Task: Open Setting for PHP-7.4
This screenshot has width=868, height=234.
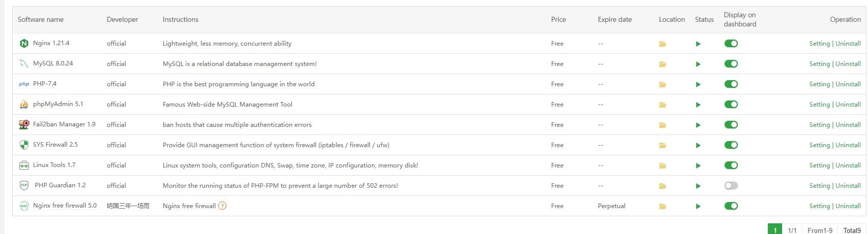Action: [819, 84]
